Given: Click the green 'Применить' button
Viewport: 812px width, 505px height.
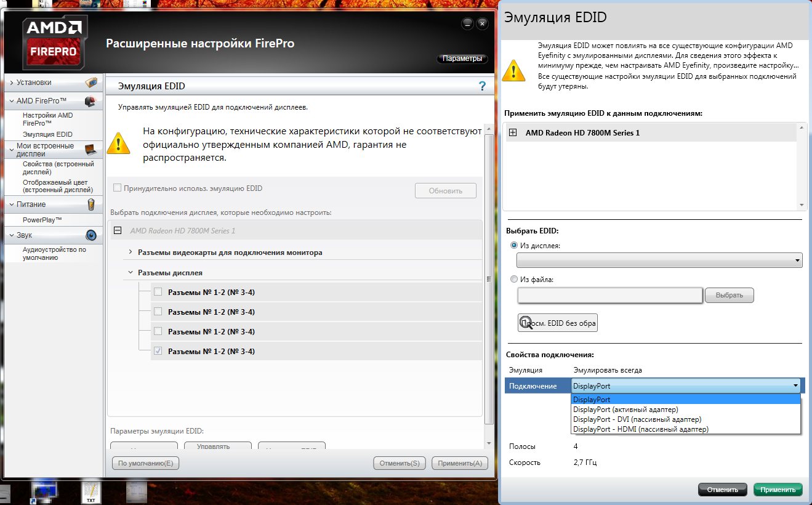Looking at the screenshot, I should tap(778, 490).
